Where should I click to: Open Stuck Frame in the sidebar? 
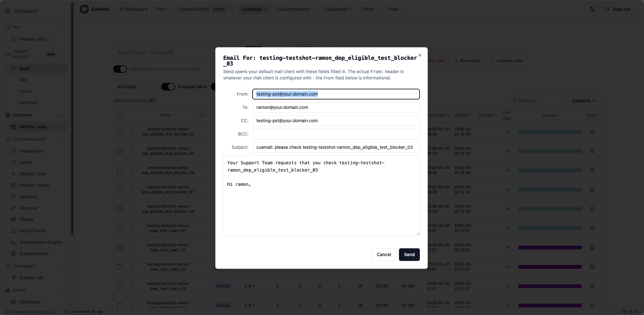33,231
